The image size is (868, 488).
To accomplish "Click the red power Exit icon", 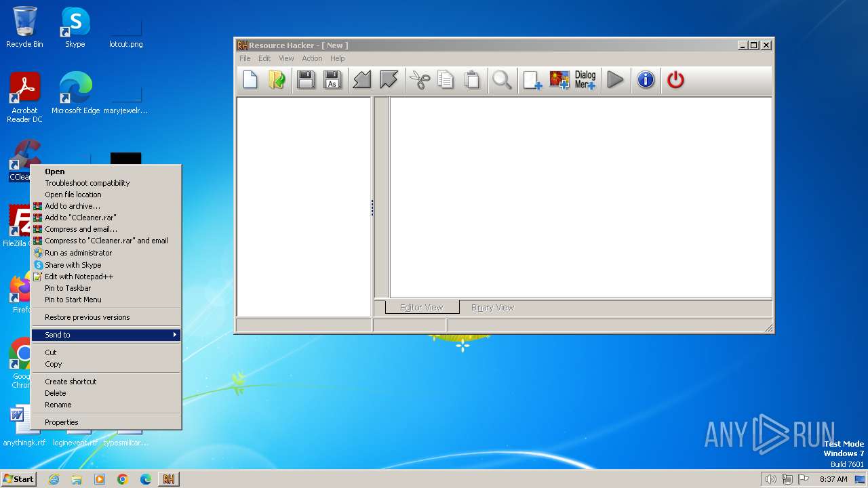I will (x=675, y=80).
